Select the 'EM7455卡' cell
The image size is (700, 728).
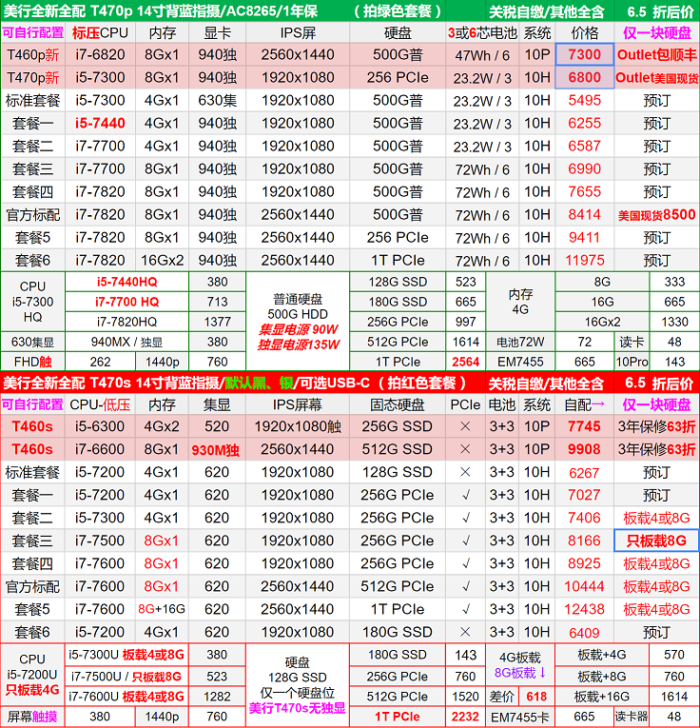[520, 717]
